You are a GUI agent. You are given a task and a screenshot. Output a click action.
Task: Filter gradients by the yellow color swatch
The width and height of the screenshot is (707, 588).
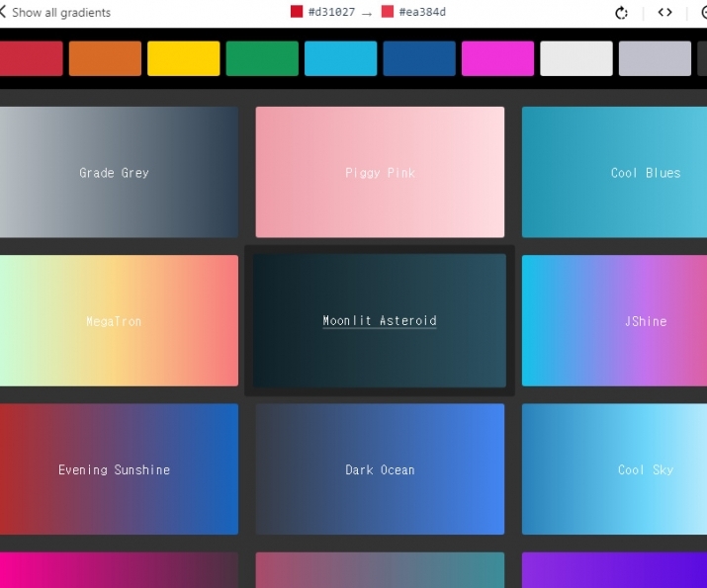(184, 58)
